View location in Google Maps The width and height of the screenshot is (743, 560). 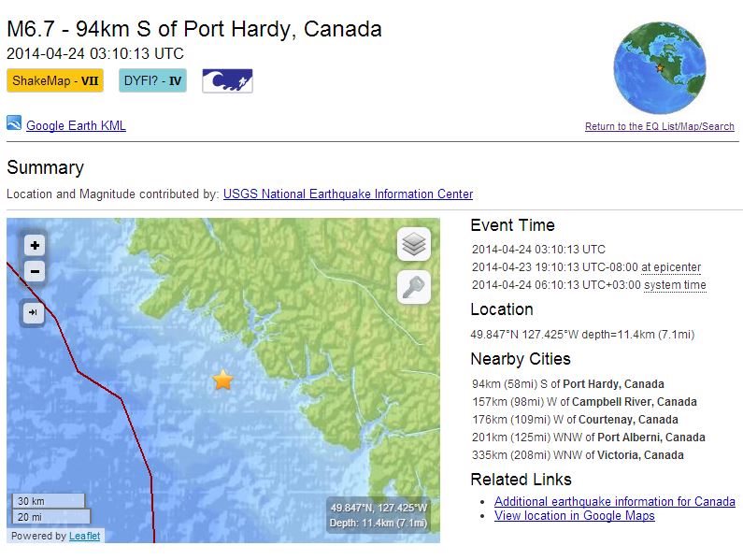574,516
